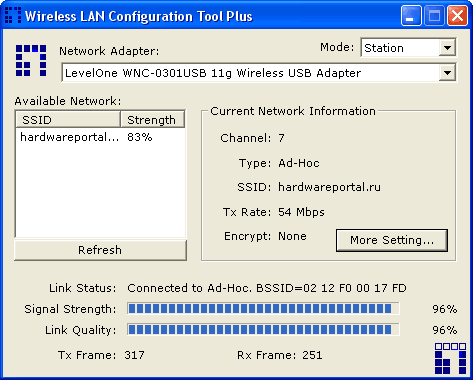Open the More Setting... button
The image size is (473, 380).
pos(392,240)
